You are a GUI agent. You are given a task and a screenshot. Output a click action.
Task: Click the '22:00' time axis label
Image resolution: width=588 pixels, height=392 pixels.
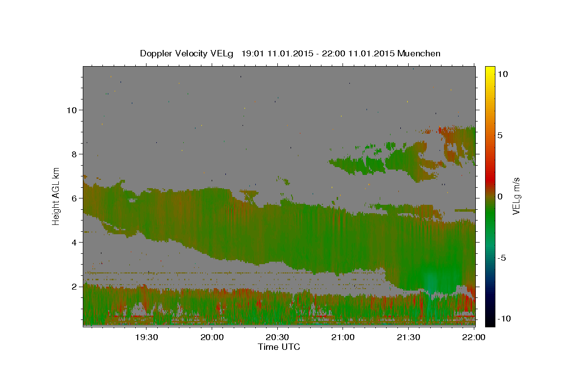[x=474, y=337]
